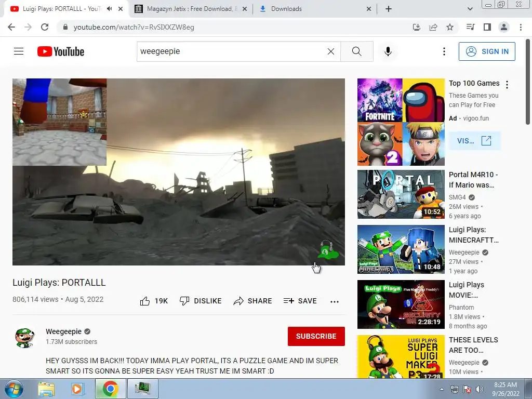Bookmark this page with star icon
The width and height of the screenshot is (532, 399).
click(x=450, y=27)
